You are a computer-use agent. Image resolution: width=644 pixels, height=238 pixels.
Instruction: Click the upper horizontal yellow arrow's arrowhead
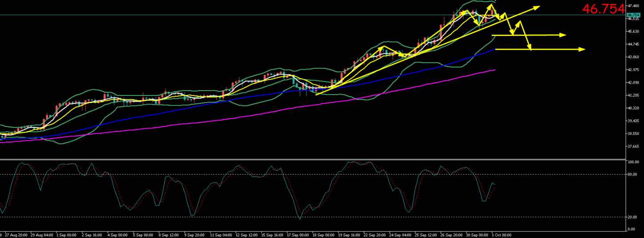click(564, 35)
